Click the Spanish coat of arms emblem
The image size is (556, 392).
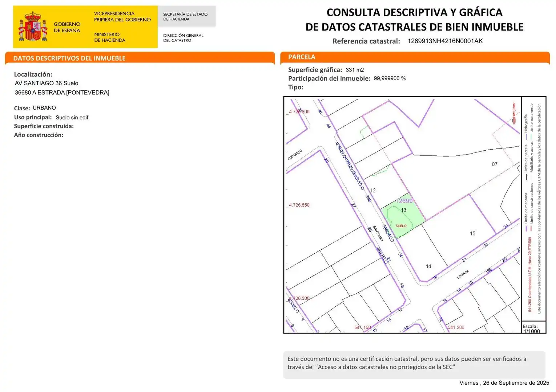click(x=33, y=26)
